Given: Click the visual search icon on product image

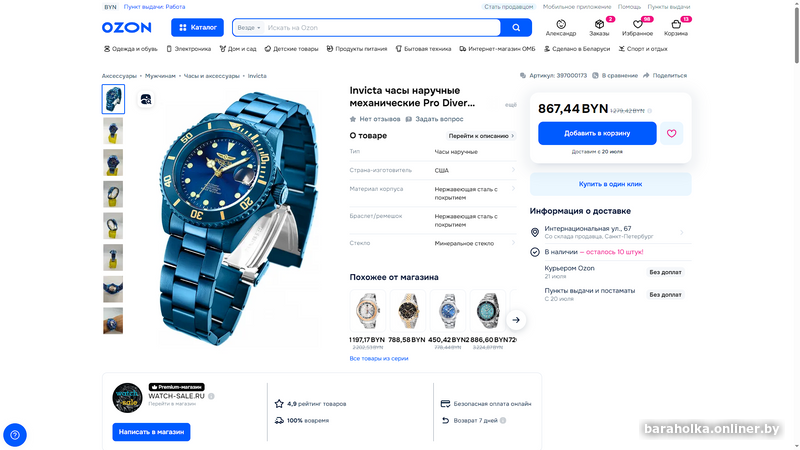Looking at the screenshot, I should tap(146, 99).
